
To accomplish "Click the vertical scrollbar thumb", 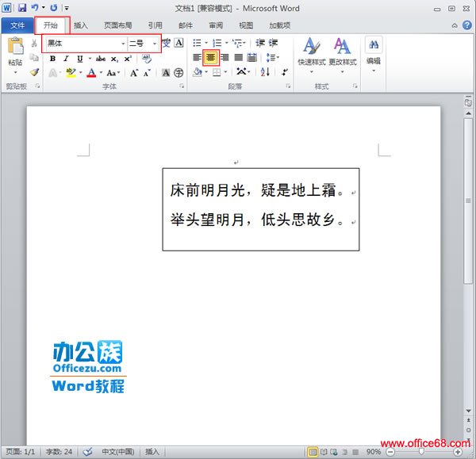I will 468,201.
